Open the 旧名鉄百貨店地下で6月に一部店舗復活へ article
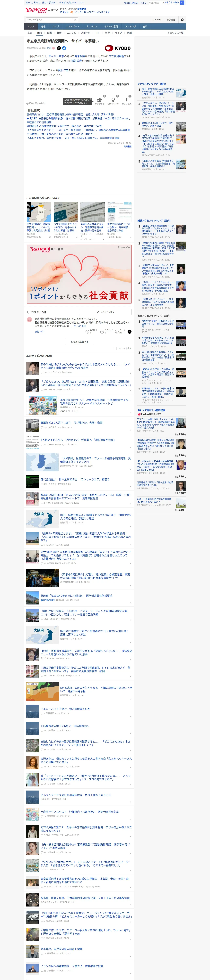Image resolution: width=210 pixels, height=980 pixels. click(x=65, y=726)
